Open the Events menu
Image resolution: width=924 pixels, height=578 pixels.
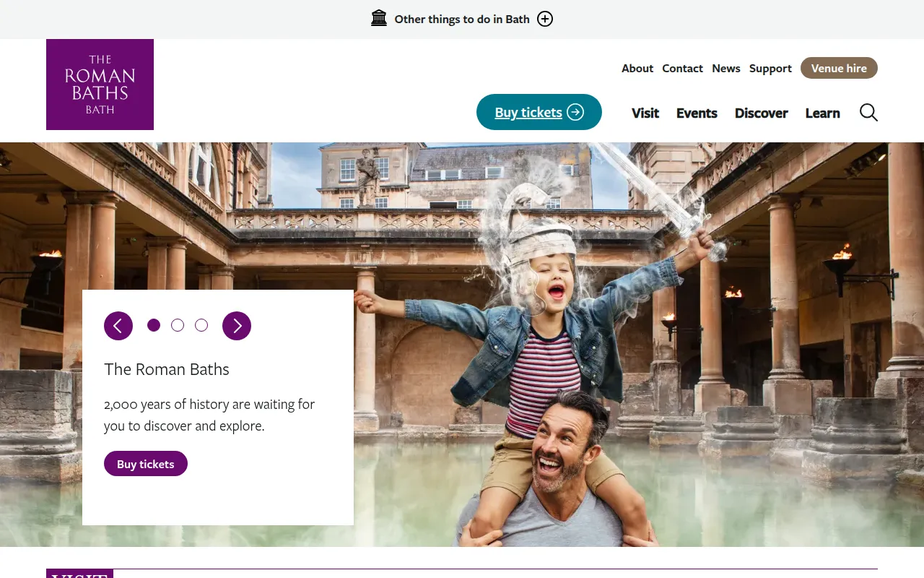coord(697,113)
